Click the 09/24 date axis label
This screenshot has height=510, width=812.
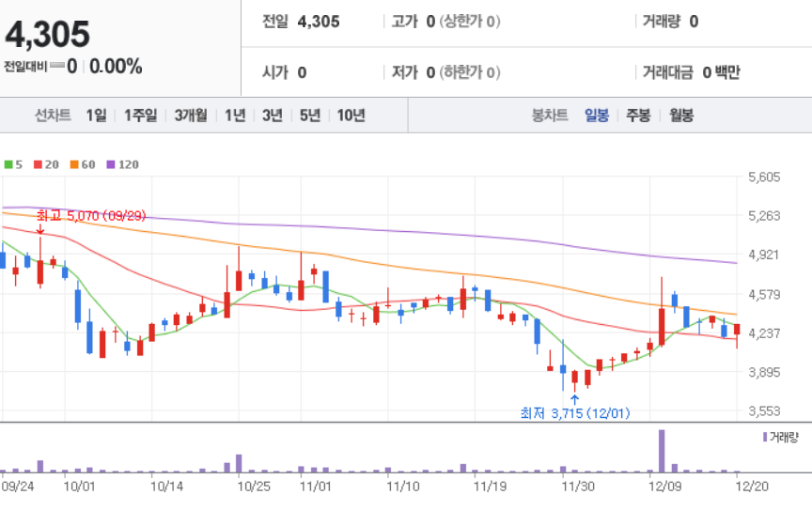(x=17, y=487)
